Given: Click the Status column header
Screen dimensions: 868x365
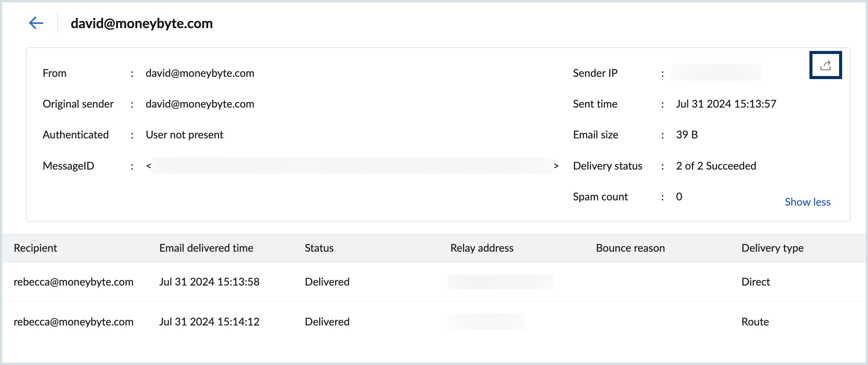Looking at the screenshot, I should pyautogui.click(x=319, y=248).
